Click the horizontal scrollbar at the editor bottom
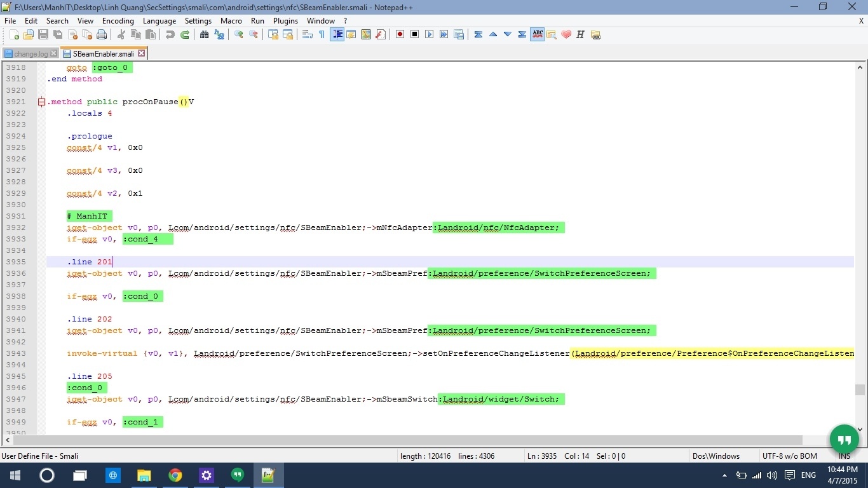Viewport: 868px width, 488px height. [x=407, y=440]
